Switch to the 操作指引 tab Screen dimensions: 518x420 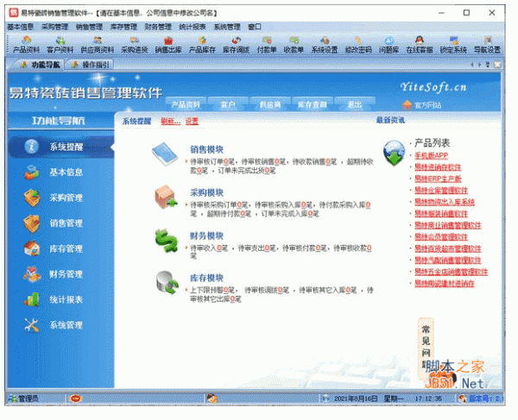pos(90,65)
